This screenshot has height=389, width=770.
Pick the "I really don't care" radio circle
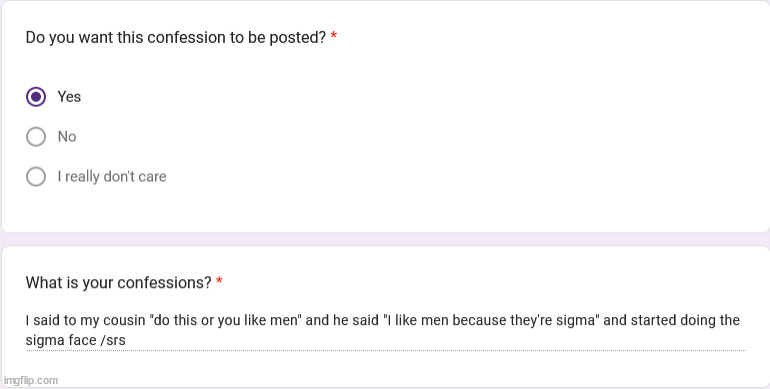[x=36, y=176]
